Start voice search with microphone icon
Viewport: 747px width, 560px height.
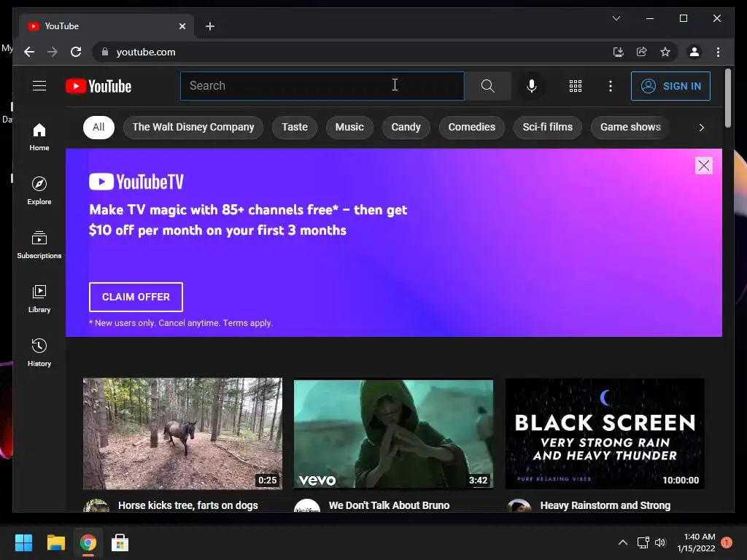532,86
